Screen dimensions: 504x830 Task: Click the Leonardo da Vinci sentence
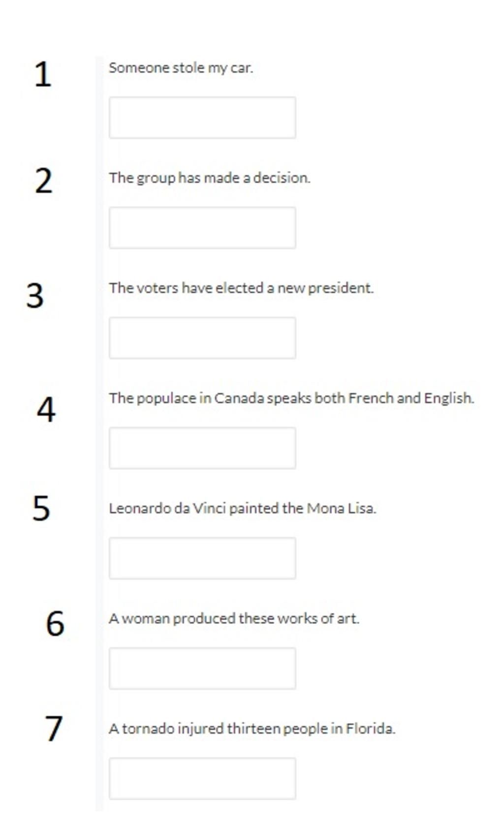[x=242, y=508]
